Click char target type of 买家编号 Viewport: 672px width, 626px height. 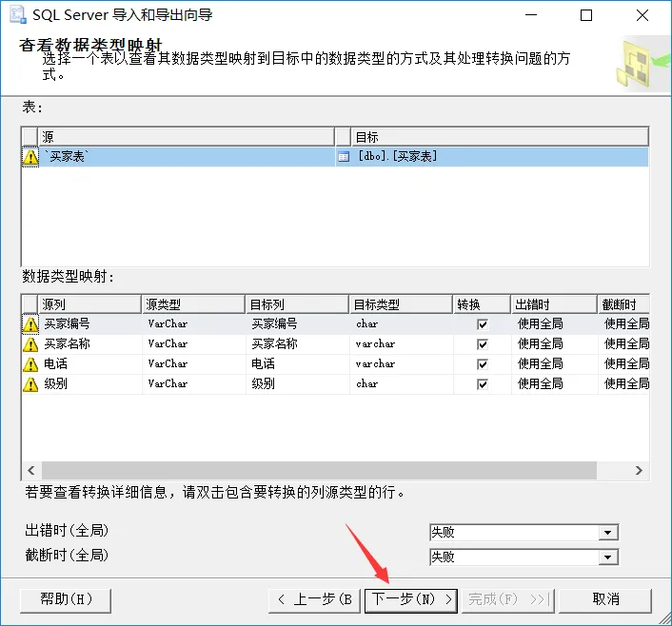(401, 323)
